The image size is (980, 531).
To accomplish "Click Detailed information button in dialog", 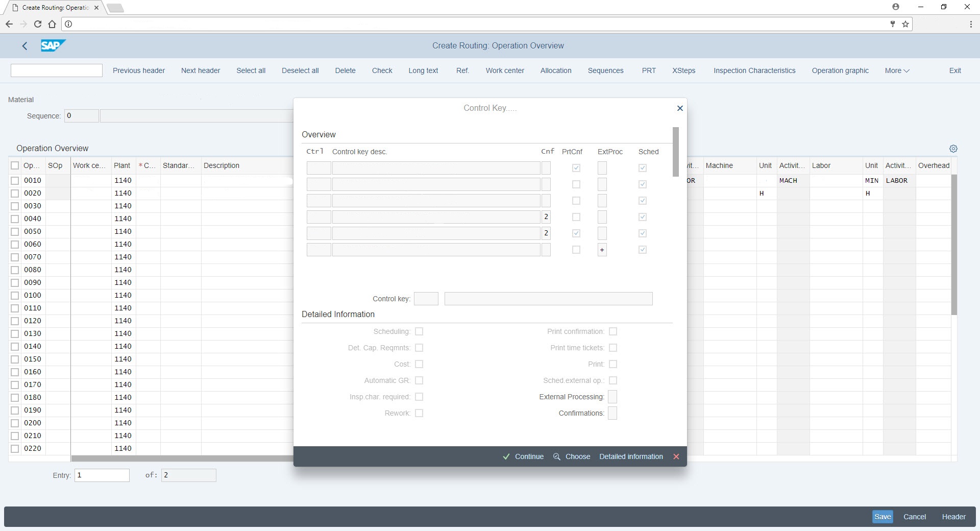I will (x=631, y=456).
